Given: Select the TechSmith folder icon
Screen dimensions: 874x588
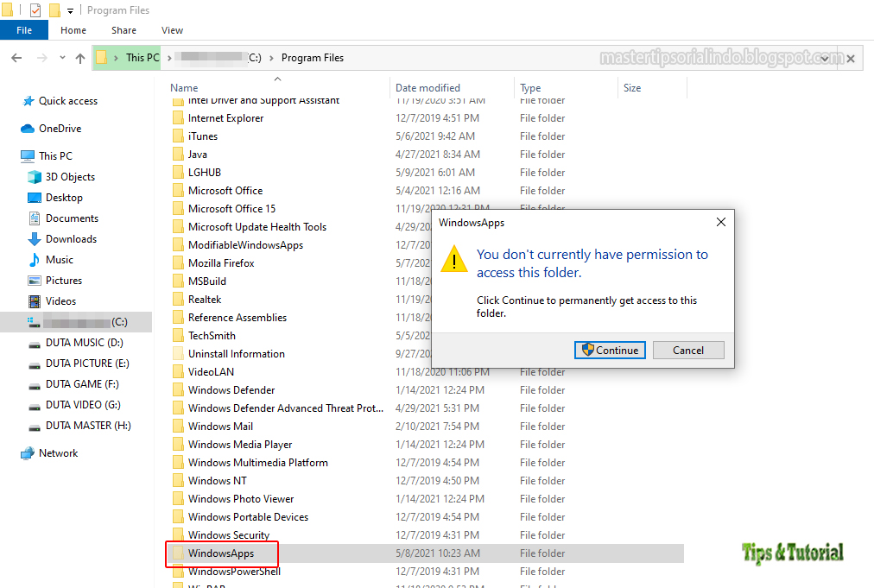Looking at the screenshot, I should coord(178,335).
